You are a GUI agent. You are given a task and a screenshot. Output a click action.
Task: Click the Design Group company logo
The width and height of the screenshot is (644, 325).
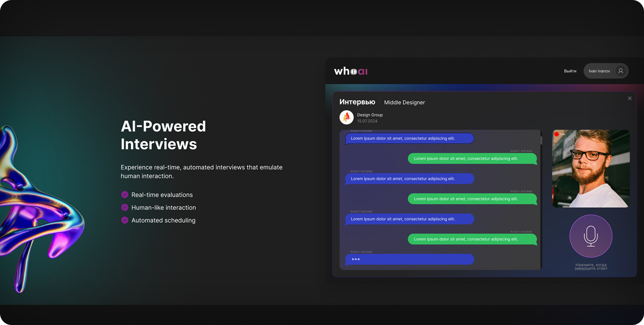click(x=347, y=117)
